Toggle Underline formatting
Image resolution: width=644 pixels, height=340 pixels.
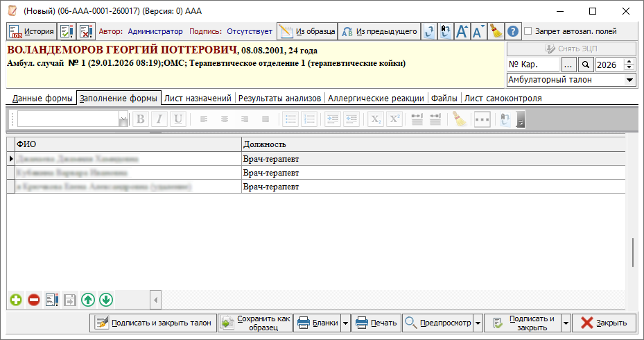(178, 119)
